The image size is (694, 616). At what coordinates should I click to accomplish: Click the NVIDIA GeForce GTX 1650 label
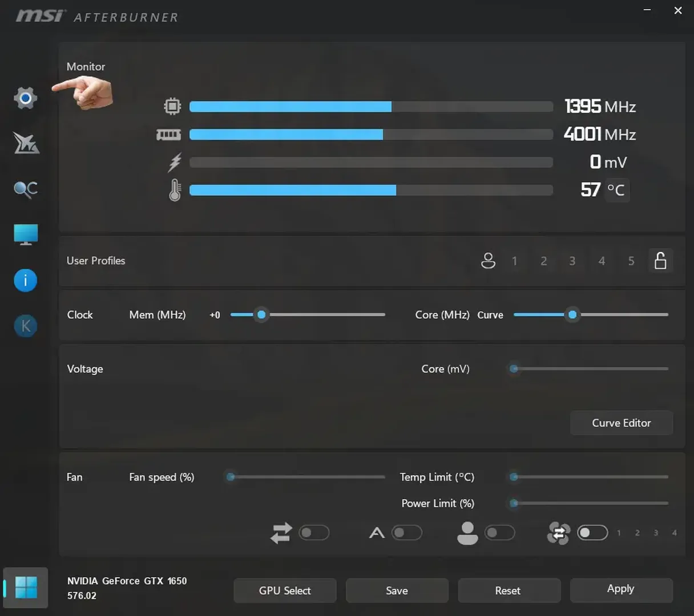(x=127, y=581)
